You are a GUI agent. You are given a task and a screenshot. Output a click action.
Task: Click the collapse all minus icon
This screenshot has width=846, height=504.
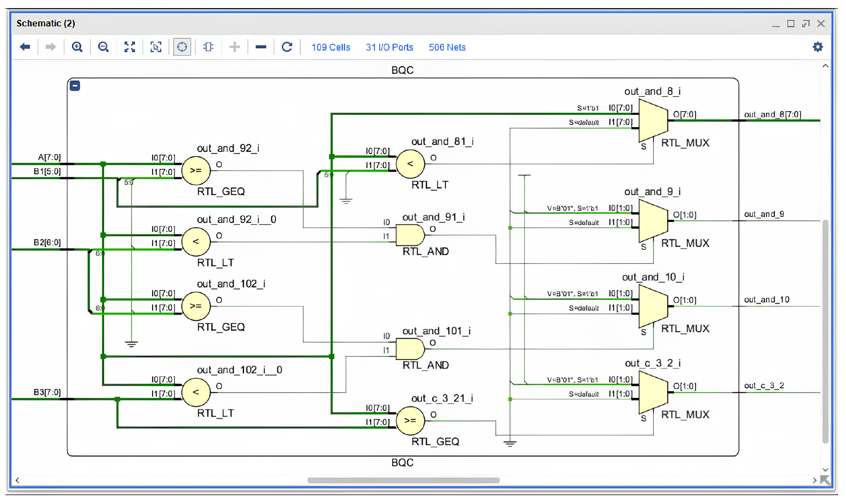coord(261,47)
